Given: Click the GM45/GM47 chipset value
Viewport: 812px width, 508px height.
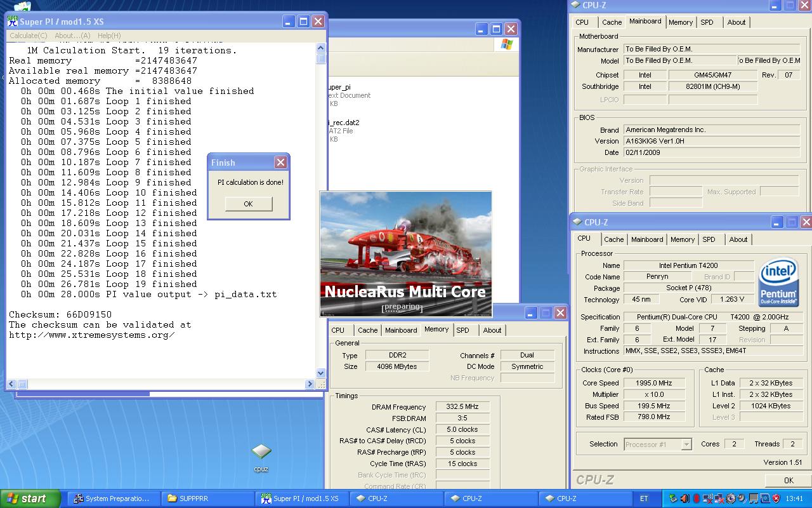Looking at the screenshot, I should click(x=712, y=75).
